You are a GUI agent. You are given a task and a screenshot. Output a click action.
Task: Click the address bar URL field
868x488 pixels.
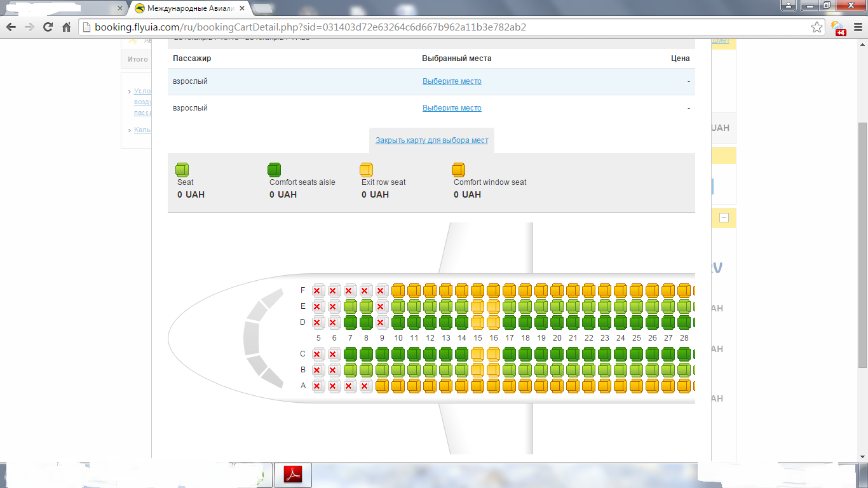click(445, 27)
